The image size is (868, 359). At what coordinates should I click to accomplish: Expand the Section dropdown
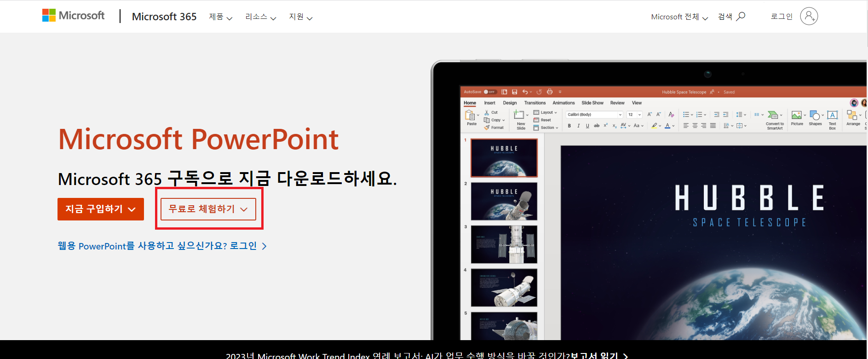[546, 127]
